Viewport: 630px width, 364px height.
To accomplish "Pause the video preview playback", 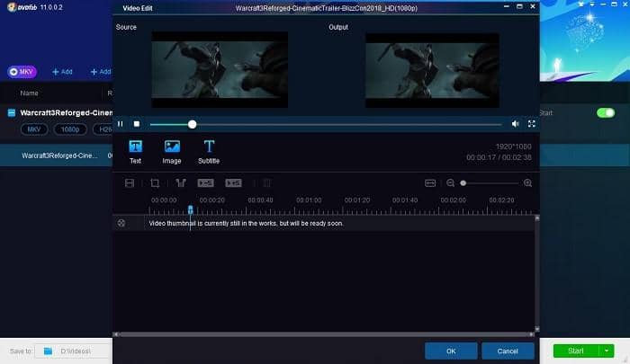I will (120, 124).
